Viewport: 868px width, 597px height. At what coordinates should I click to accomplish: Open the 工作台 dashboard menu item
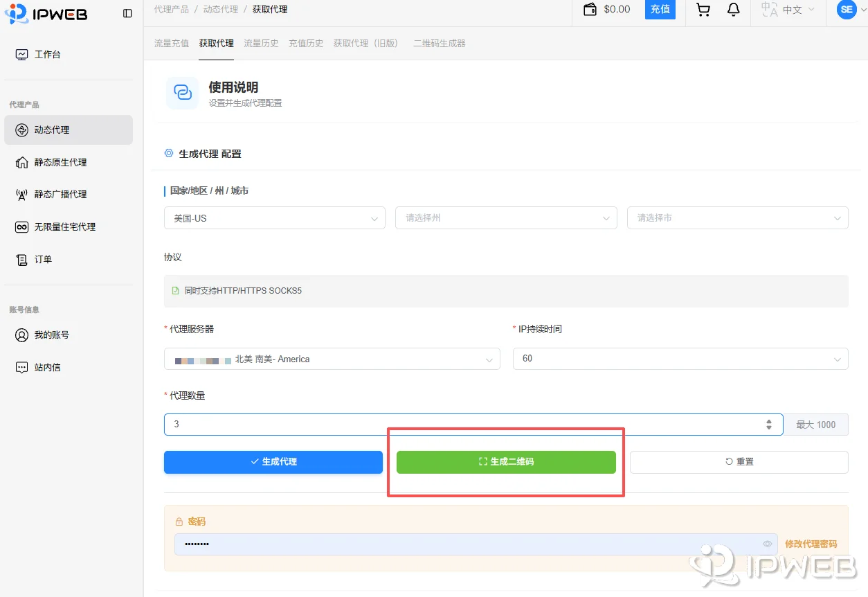pyautogui.click(x=69, y=54)
